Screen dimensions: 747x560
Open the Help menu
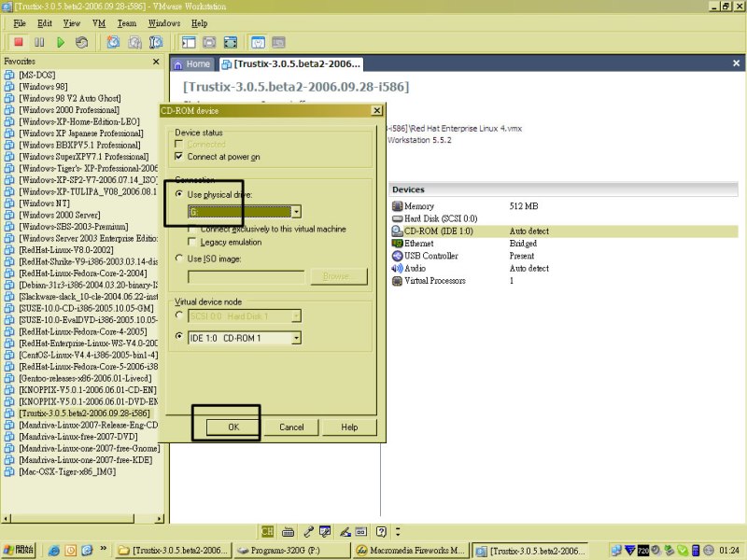(x=199, y=23)
